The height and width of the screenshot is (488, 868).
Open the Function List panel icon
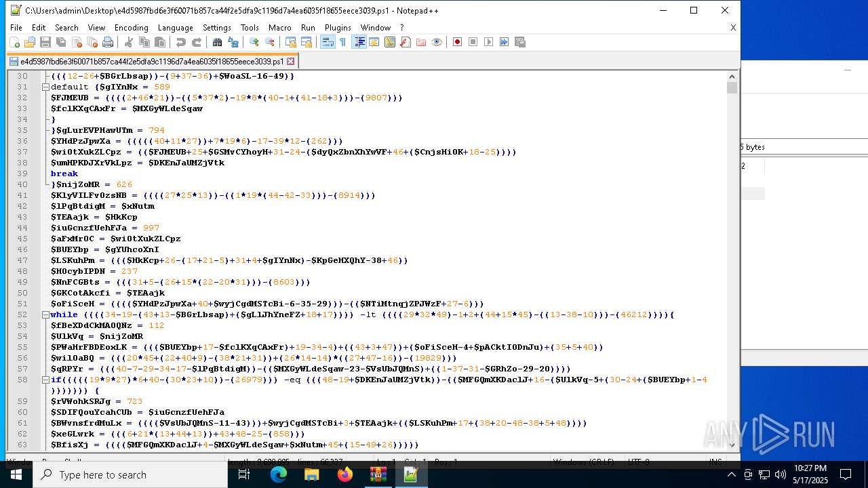point(406,42)
